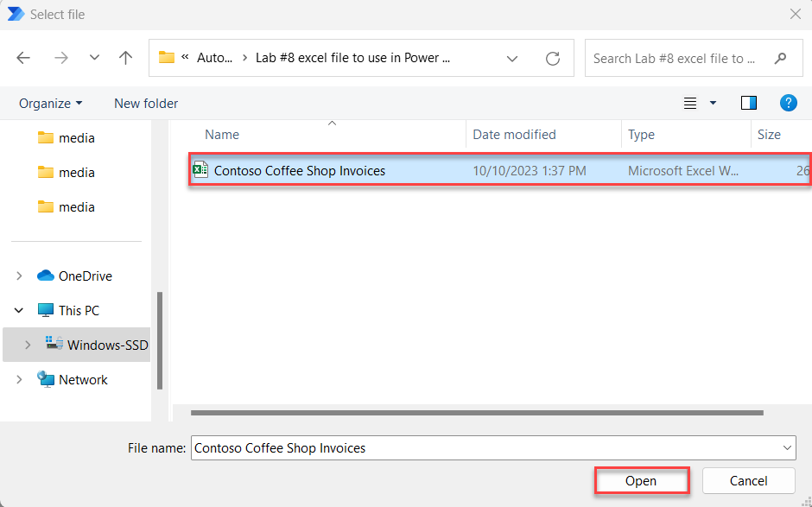Click the OneDrive cloud icon
Viewport: 812px width, 507px height.
[46, 276]
